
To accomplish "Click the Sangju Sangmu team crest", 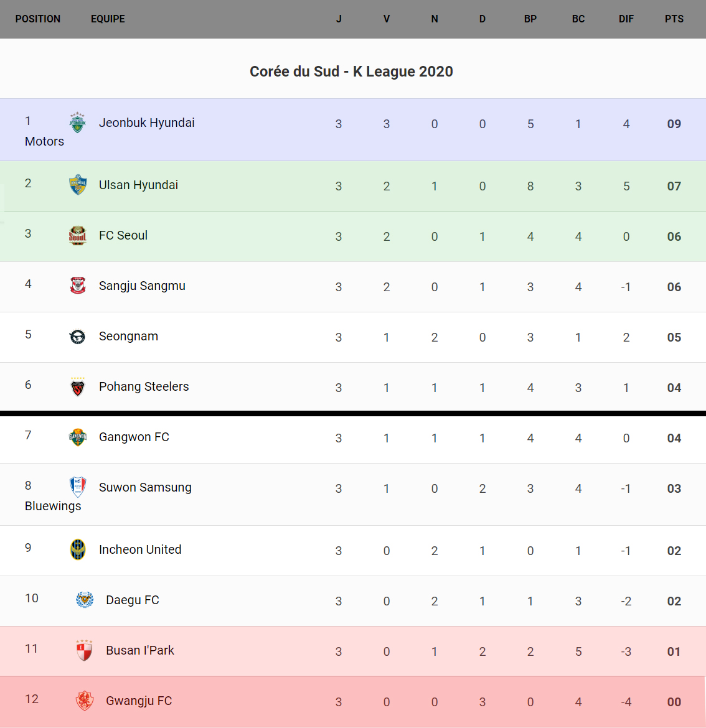I will 77,286.
